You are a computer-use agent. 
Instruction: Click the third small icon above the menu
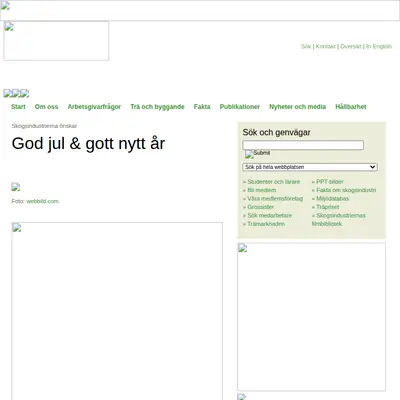pyautogui.click(x=25, y=93)
